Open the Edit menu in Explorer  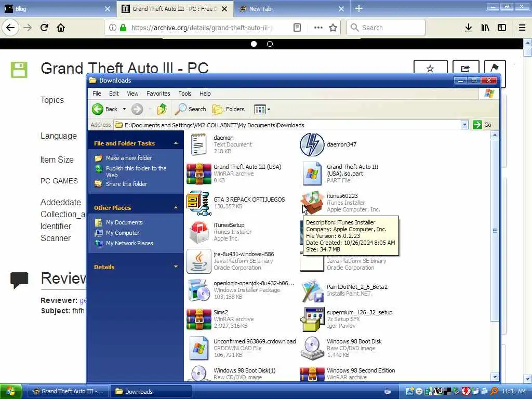[114, 94]
